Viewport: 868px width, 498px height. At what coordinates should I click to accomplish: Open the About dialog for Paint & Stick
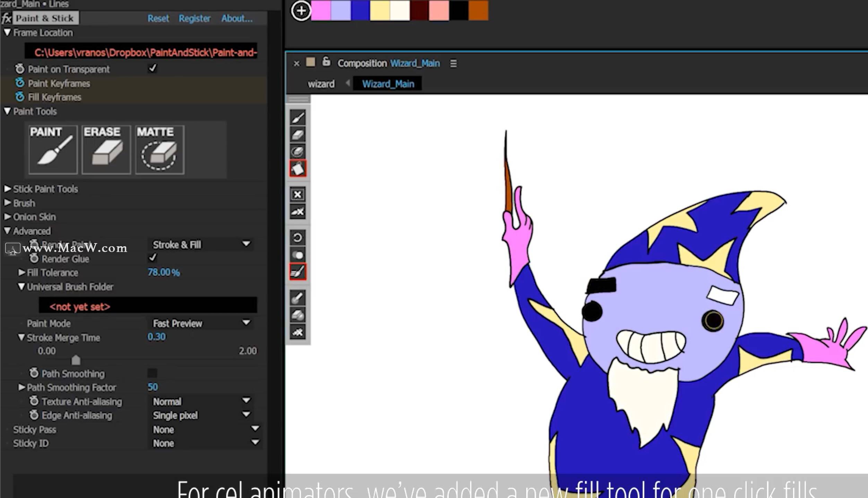[x=237, y=18]
